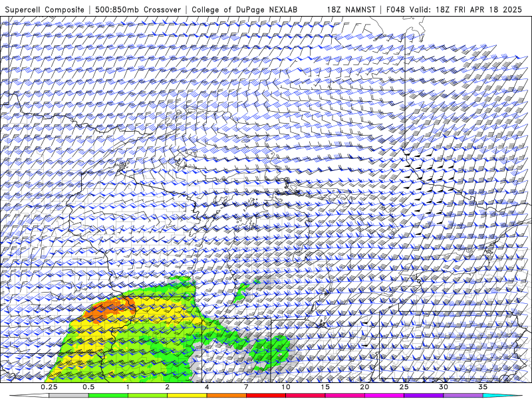The image size is (532, 399).
Task: Click the '30' color bar label
Action: point(444,387)
